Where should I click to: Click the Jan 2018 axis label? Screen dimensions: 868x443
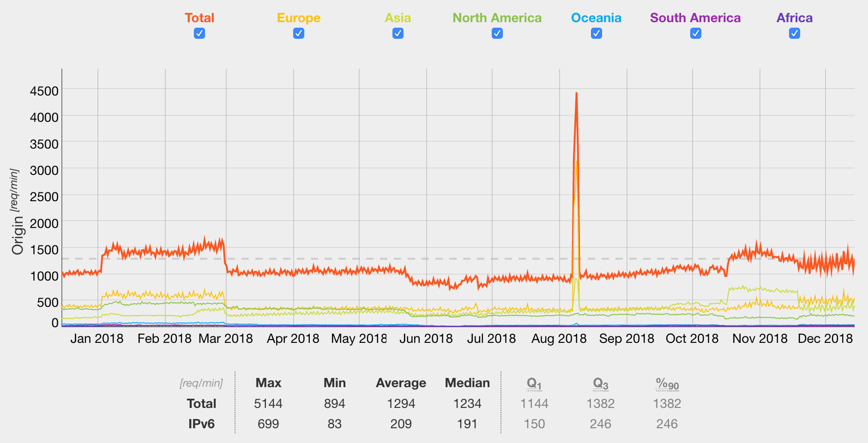tap(97, 339)
